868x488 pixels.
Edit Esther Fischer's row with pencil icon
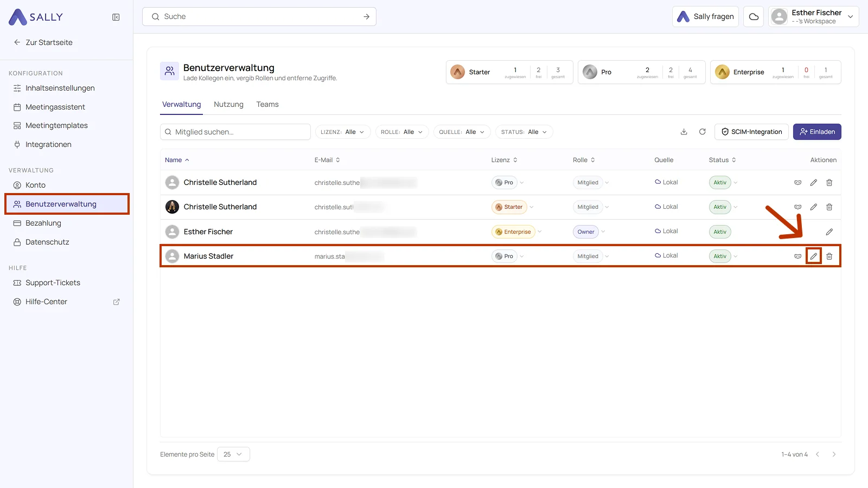pyautogui.click(x=829, y=232)
